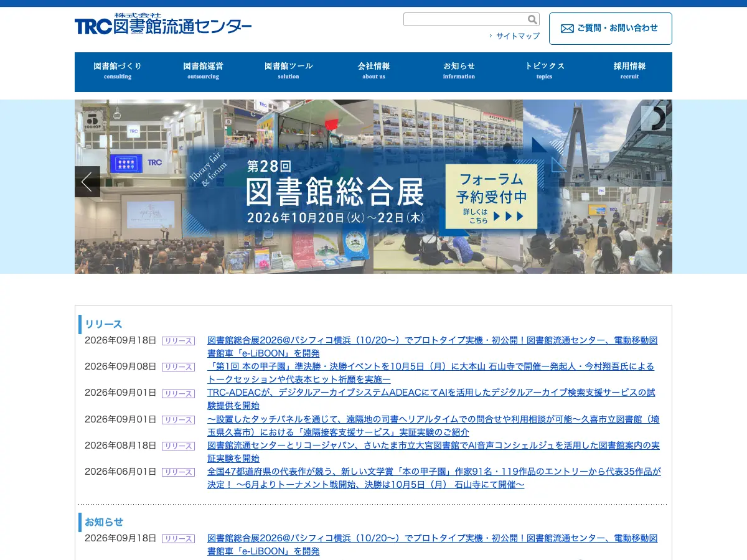Viewport: 747px width, 560px height.
Task: Open the サイトマップ link
Action: pos(517,36)
